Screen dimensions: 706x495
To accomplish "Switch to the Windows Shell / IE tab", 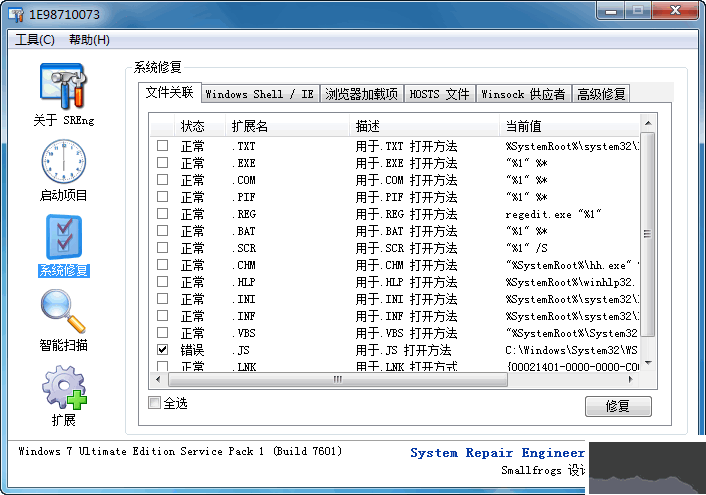I will point(260,94).
